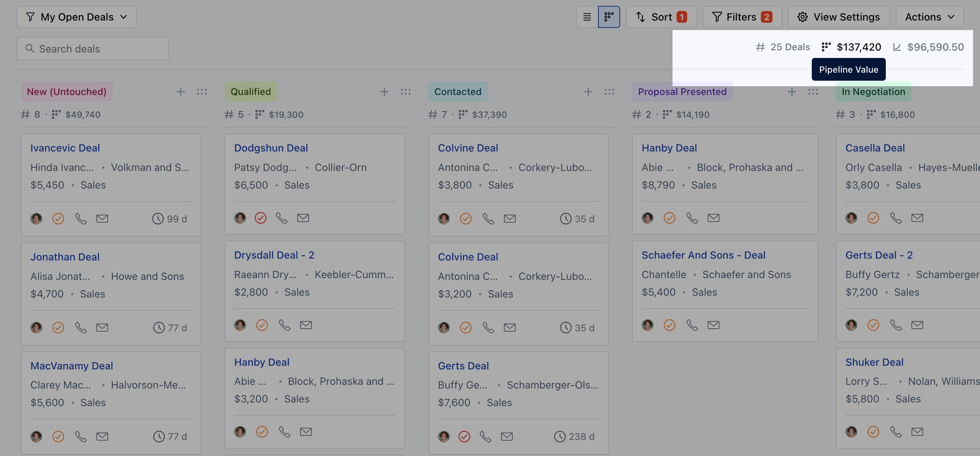Click the Contacted stage label
Viewport: 980px width, 456px height.
pyautogui.click(x=458, y=92)
